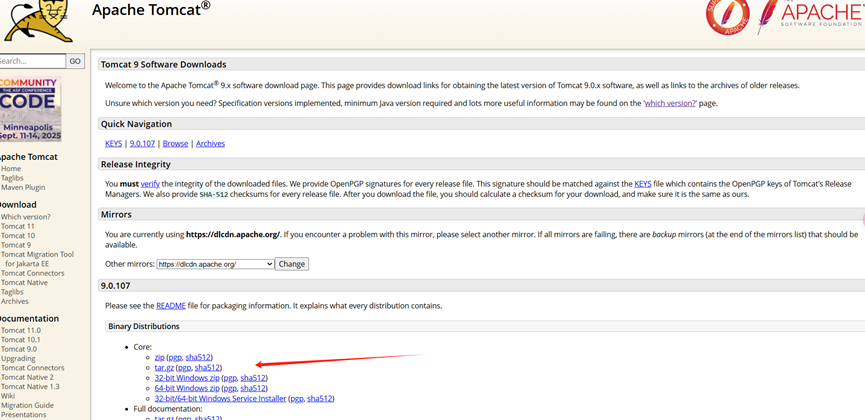Open the KEYS link in Quick Navigation

point(114,143)
